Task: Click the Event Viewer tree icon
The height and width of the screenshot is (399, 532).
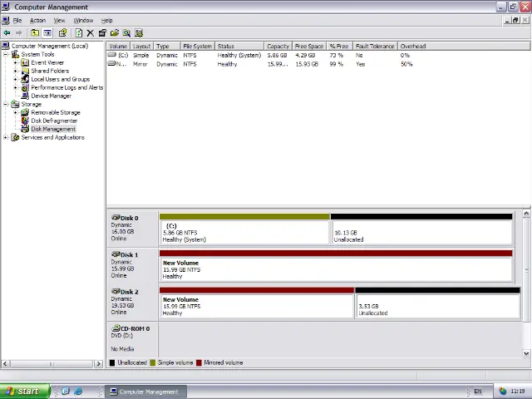Action: tap(25, 62)
